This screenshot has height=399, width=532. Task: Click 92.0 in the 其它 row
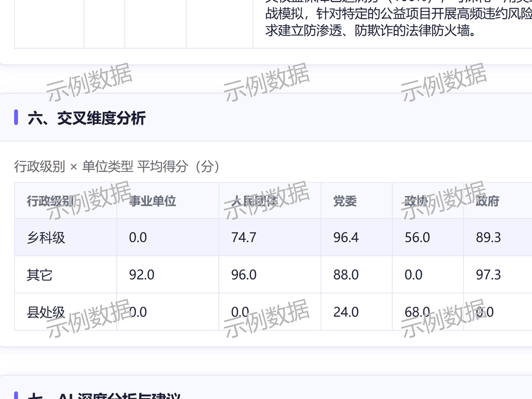tap(141, 275)
